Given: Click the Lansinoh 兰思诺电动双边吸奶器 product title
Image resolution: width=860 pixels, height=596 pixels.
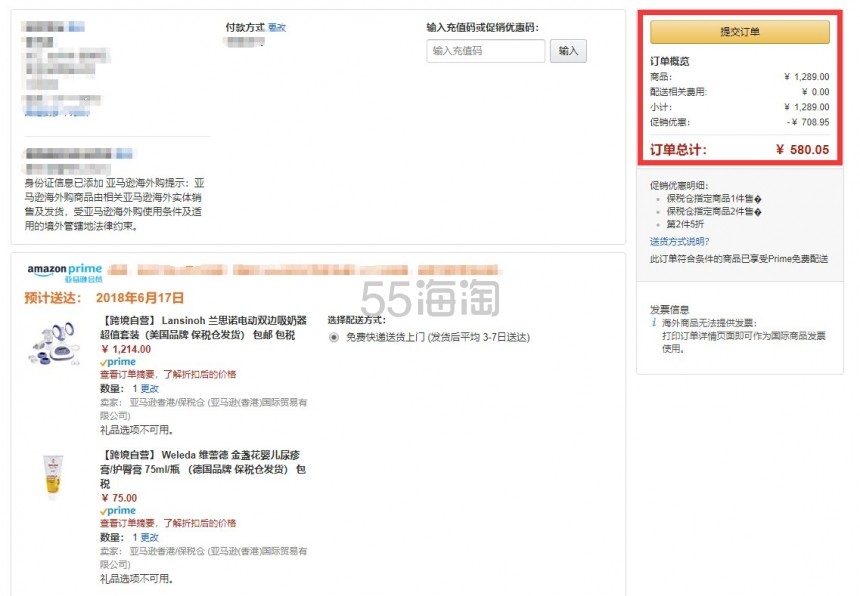Looking at the screenshot, I should click(x=203, y=327).
